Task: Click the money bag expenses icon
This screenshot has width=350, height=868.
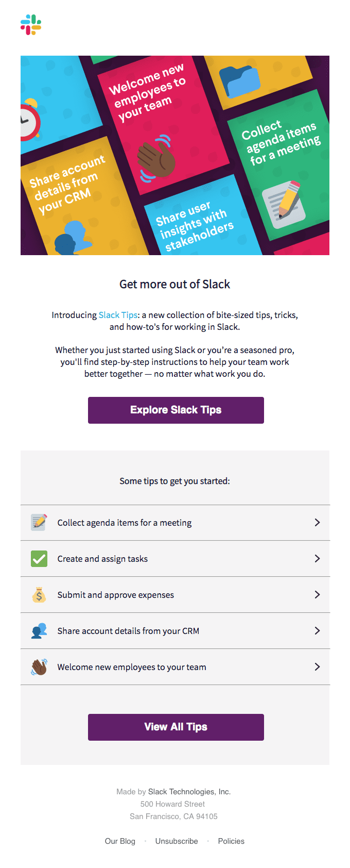Action: (x=39, y=595)
